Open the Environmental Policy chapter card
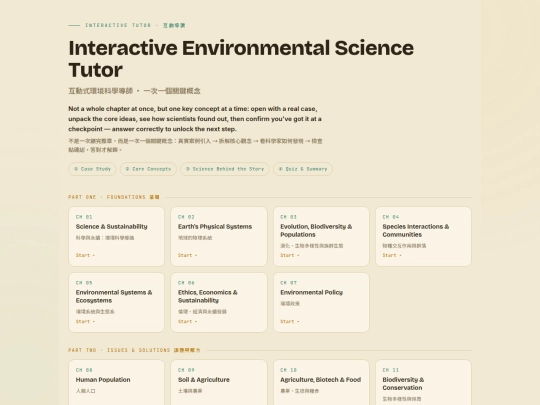The height and width of the screenshot is (405, 540). click(x=321, y=302)
